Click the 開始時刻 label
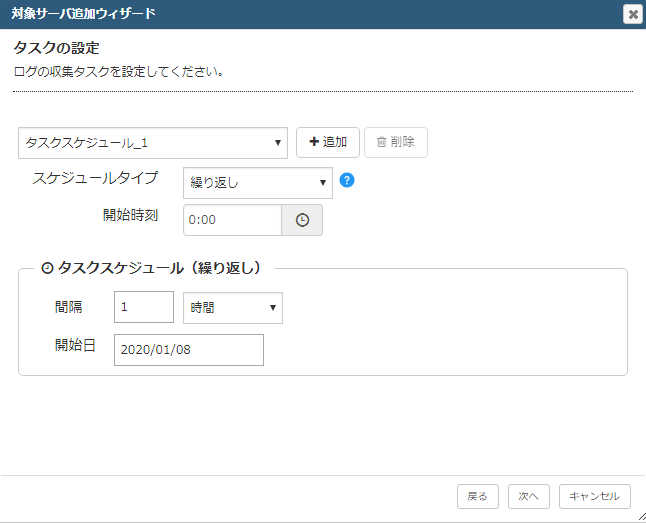 pos(130,215)
